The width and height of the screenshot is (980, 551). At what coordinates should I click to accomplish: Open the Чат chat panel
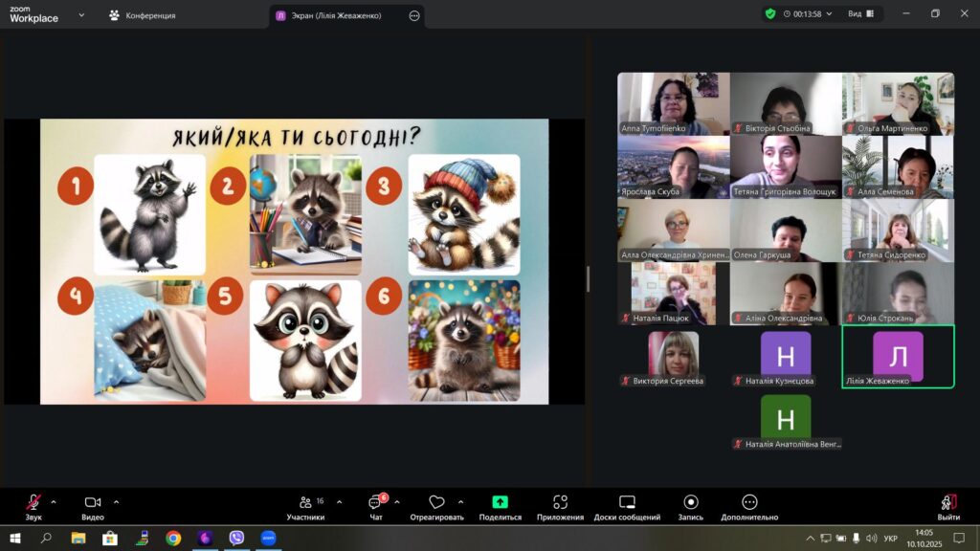click(375, 503)
